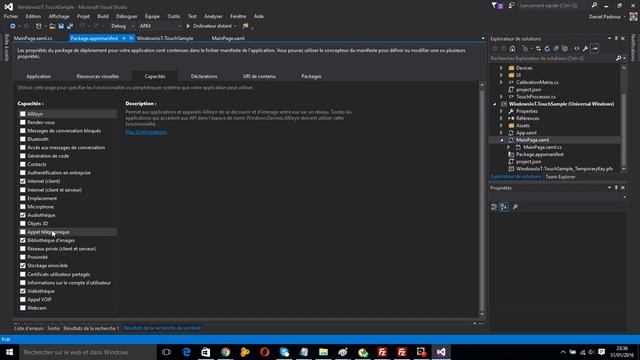Open the Fichier menu
This screenshot has height=360, width=640.
[x=11, y=16]
